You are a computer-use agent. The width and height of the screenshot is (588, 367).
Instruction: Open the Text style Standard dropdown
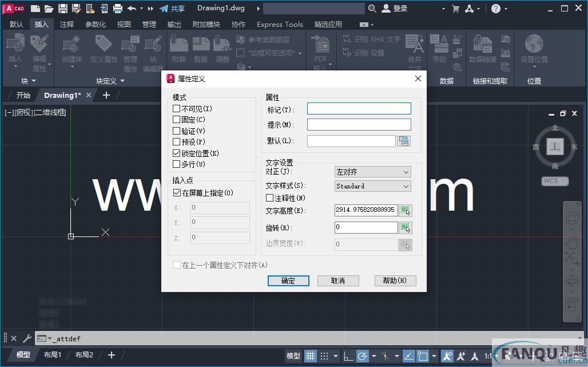coord(373,186)
